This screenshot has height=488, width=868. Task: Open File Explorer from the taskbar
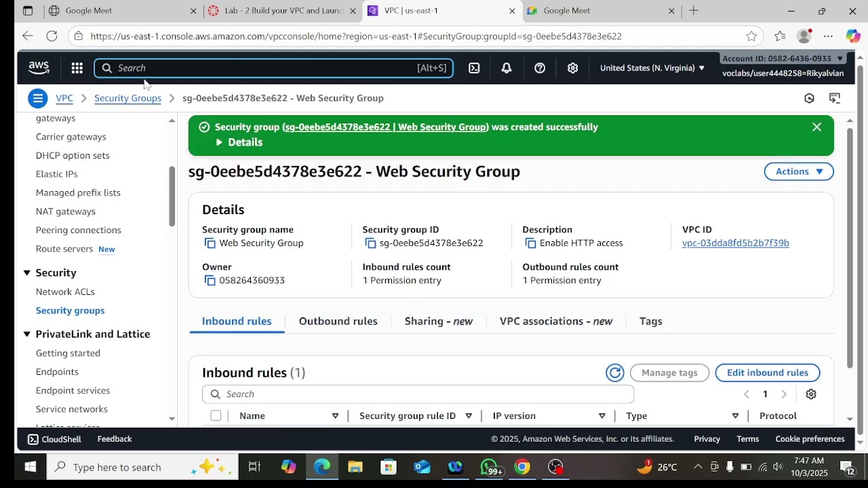(x=355, y=467)
